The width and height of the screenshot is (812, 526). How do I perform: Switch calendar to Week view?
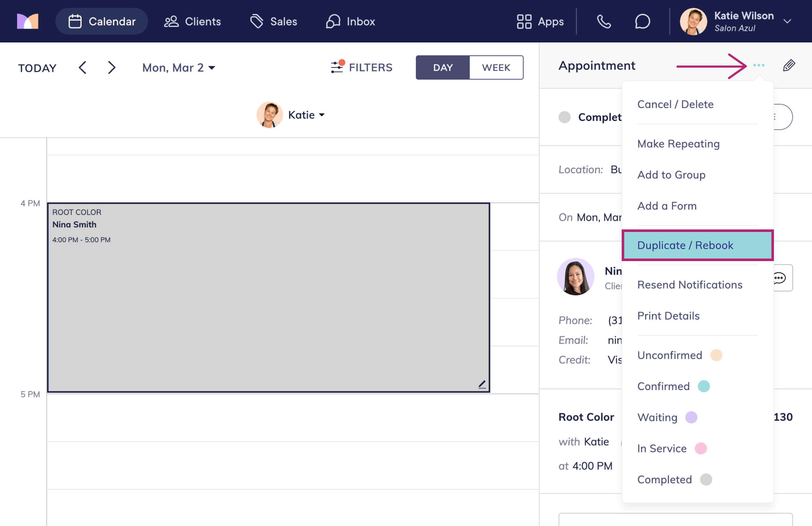point(496,67)
